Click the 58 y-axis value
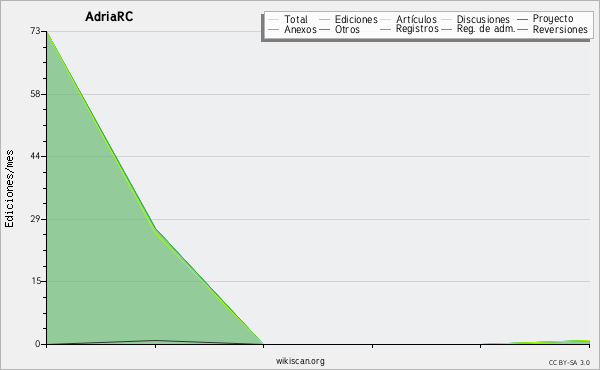The image size is (600, 370). [36, 94]
